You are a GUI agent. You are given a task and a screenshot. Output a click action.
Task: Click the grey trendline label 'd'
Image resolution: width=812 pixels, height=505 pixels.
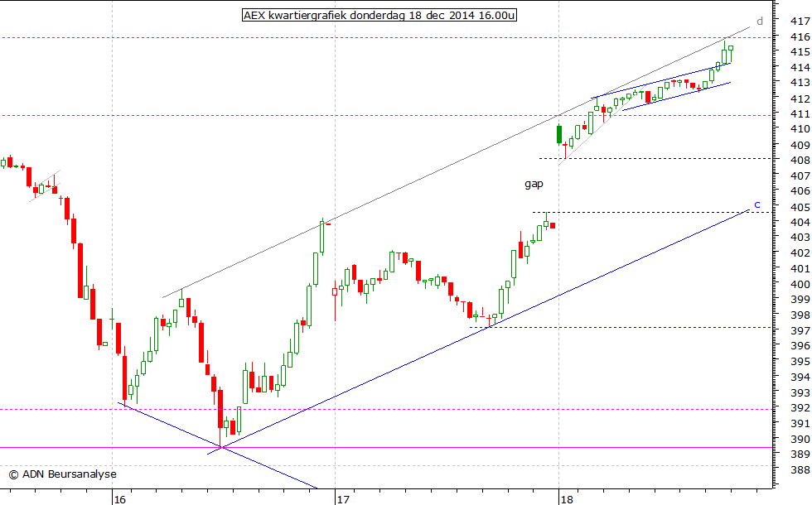(x=760, y=22)
